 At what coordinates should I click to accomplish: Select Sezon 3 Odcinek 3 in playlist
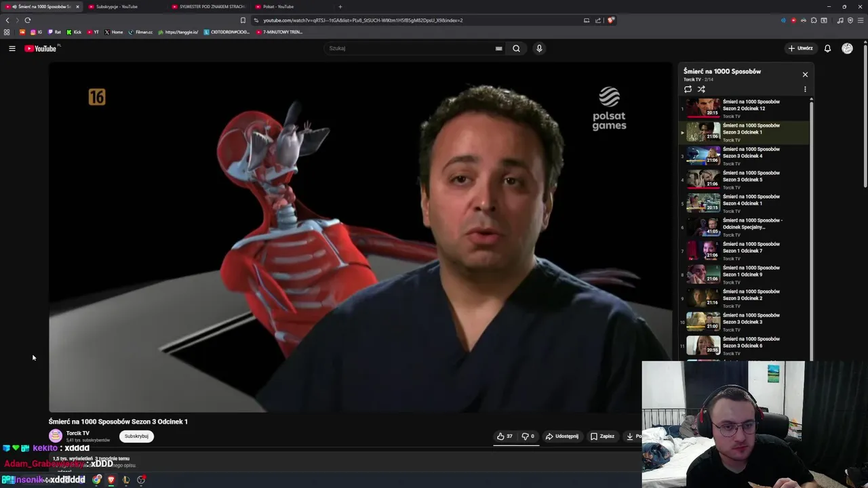(x=744, y=322)
